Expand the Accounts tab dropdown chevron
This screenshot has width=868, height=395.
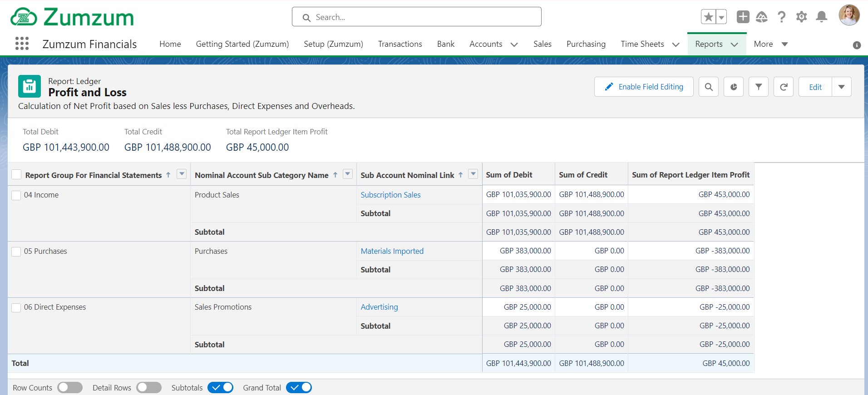click(x=514, y=44)
